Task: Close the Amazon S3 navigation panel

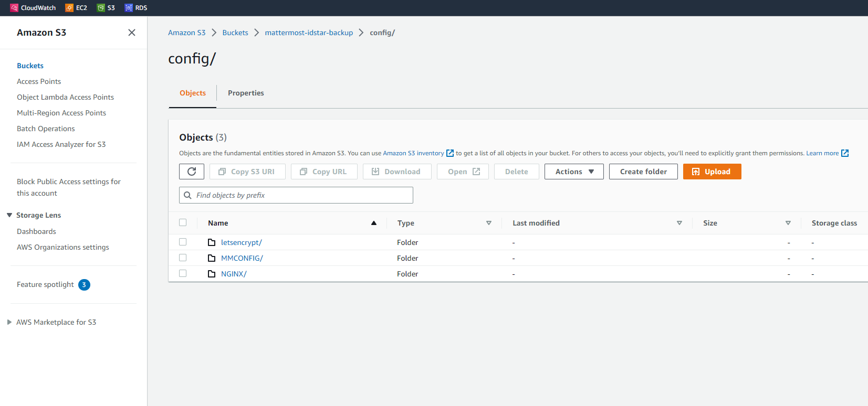Action: point(132,33)
